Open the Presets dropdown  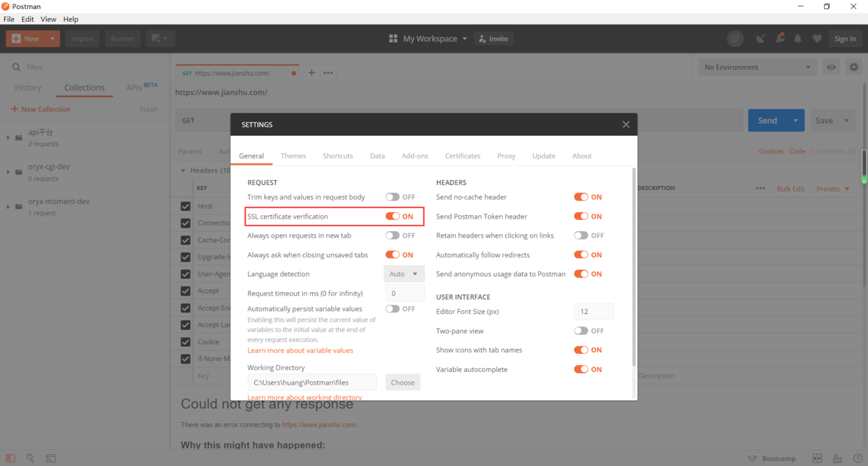point(833,189)
